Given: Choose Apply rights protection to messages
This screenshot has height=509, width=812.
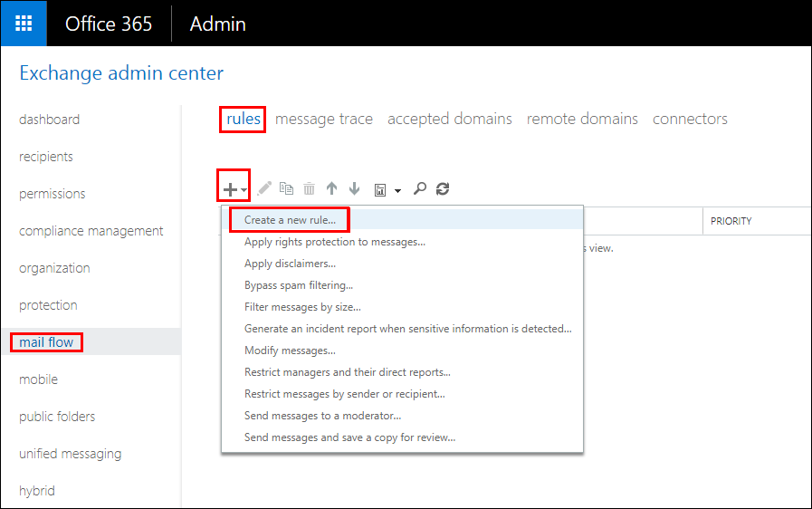Looking at the screenshot, I should pyautogui.click(x=402, y=242).
